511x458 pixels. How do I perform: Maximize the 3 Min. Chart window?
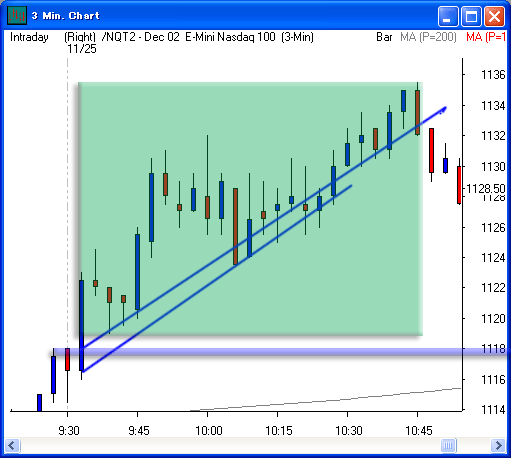[471, 16]
